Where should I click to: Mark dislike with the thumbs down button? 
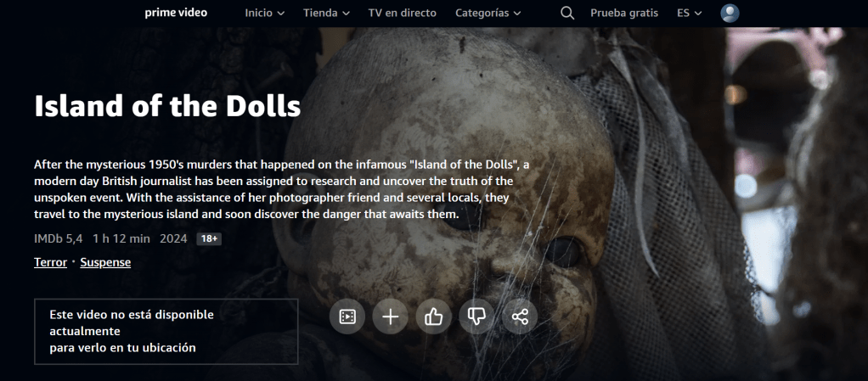[x=476, y=317]
